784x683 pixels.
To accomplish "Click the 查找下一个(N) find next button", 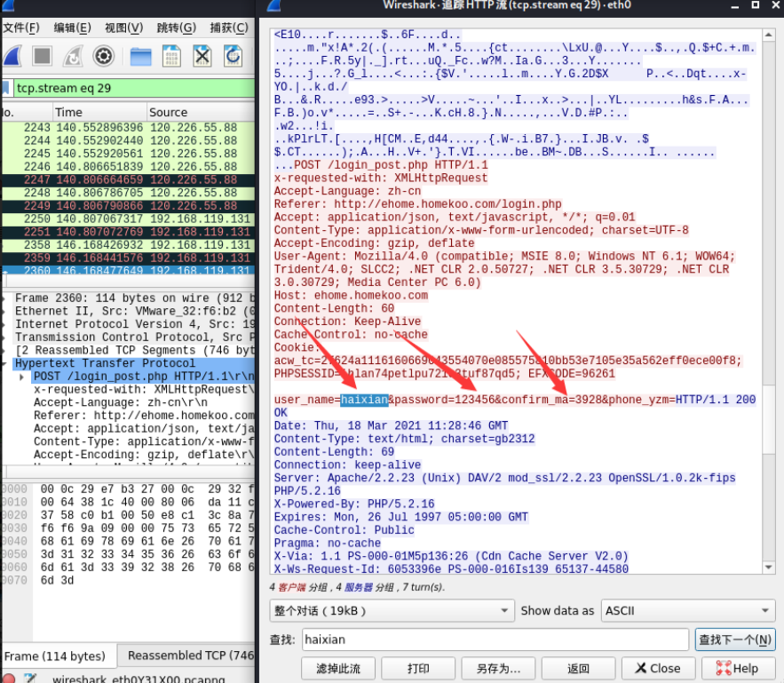I will [735, 639].
